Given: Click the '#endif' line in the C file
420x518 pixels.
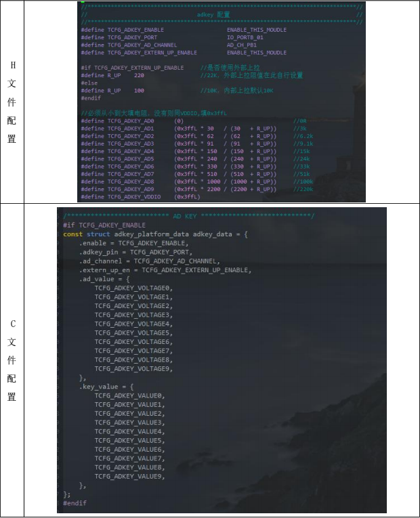Looking at the screenshot, I should [x=75, y=503].
